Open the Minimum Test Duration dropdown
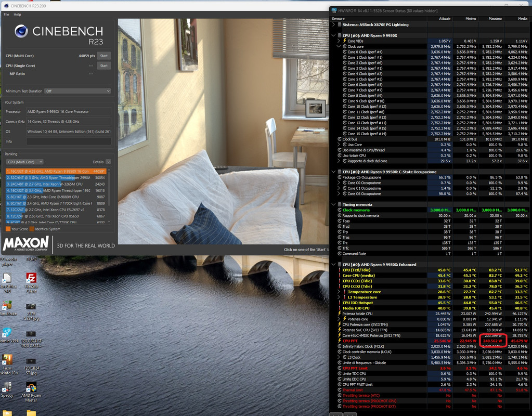 pyautogui.click(x=77, y=91)
